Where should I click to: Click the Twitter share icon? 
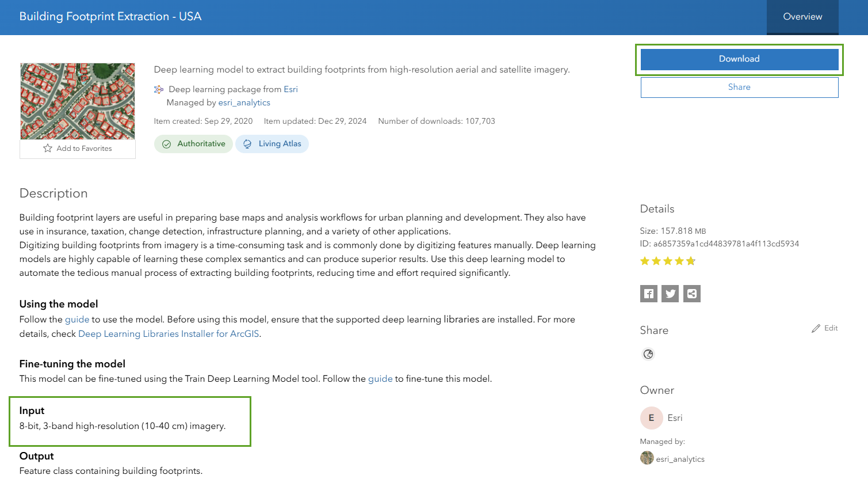point(670,293)
